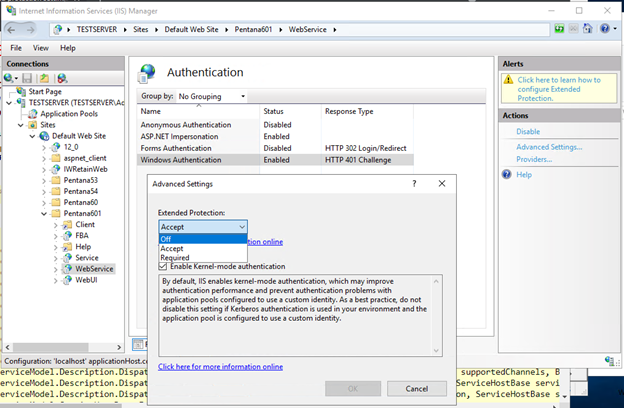This screenshot has width=624, height=408.
Task: Open the Extended Protection combo box
Action: click(203, 227)
